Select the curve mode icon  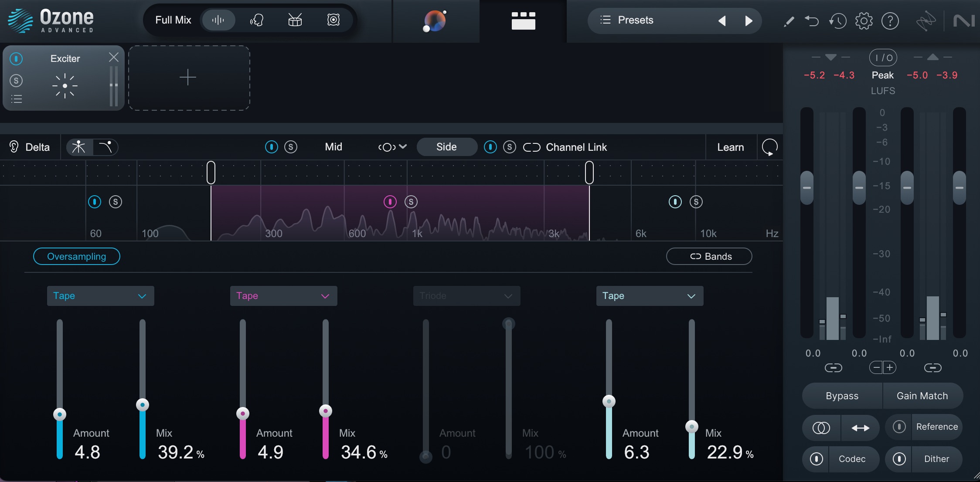(x=105, y=147)
